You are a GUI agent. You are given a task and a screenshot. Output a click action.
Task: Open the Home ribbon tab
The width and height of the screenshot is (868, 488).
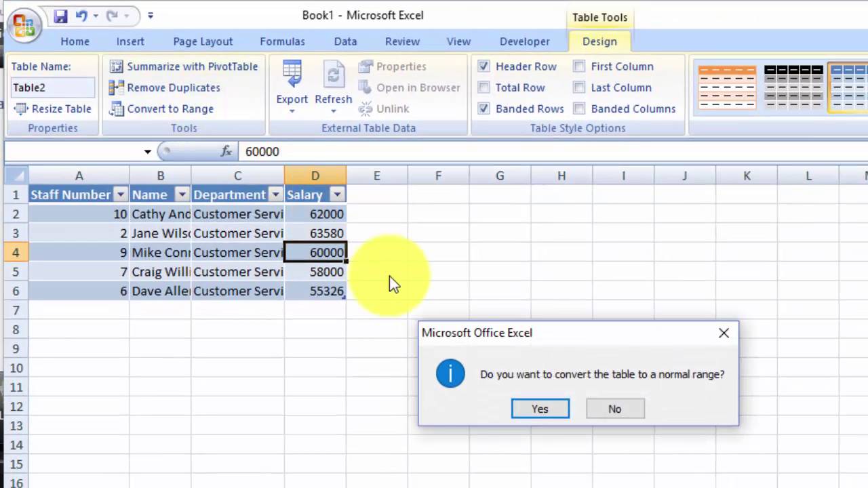coord(75,41)
